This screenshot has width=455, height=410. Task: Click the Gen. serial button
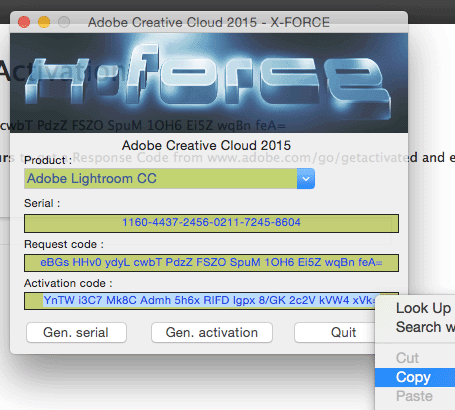[x=76, y=332]
